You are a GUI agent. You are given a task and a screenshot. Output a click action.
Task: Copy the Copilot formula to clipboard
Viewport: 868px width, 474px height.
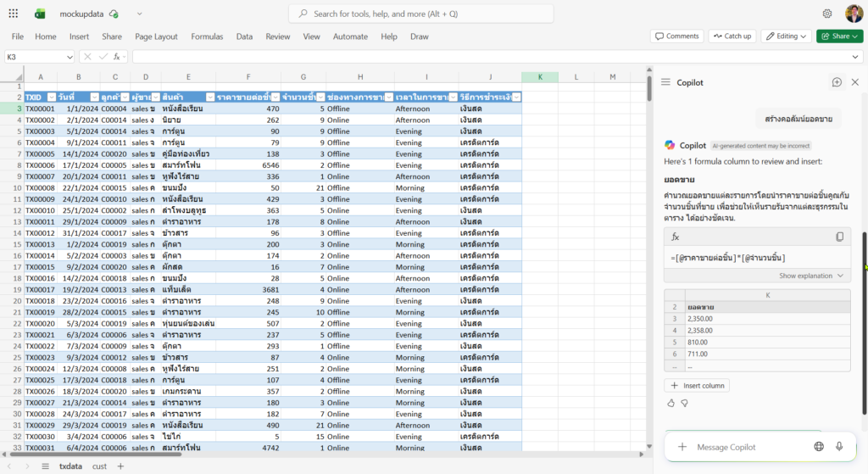tap(839, 237)
